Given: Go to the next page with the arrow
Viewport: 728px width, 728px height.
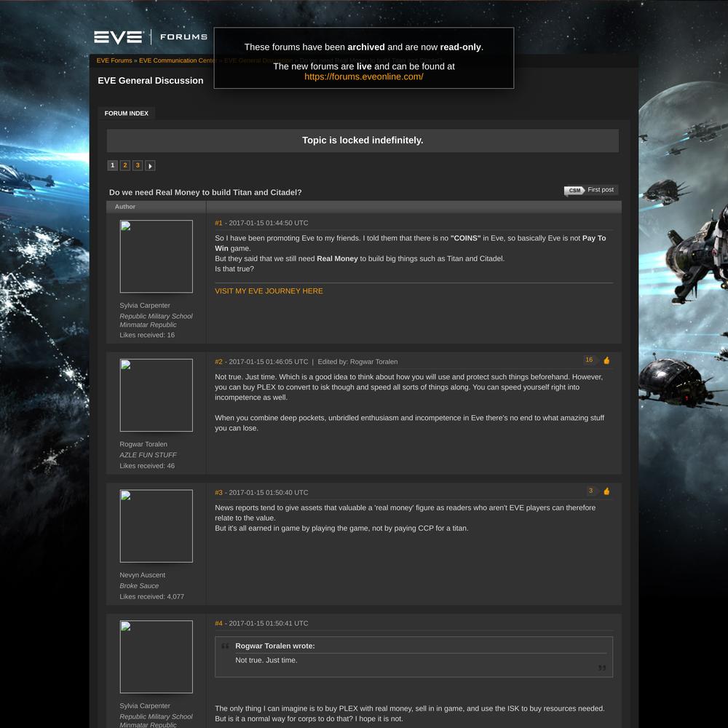Looking at the screenshot, I should 150,166.
